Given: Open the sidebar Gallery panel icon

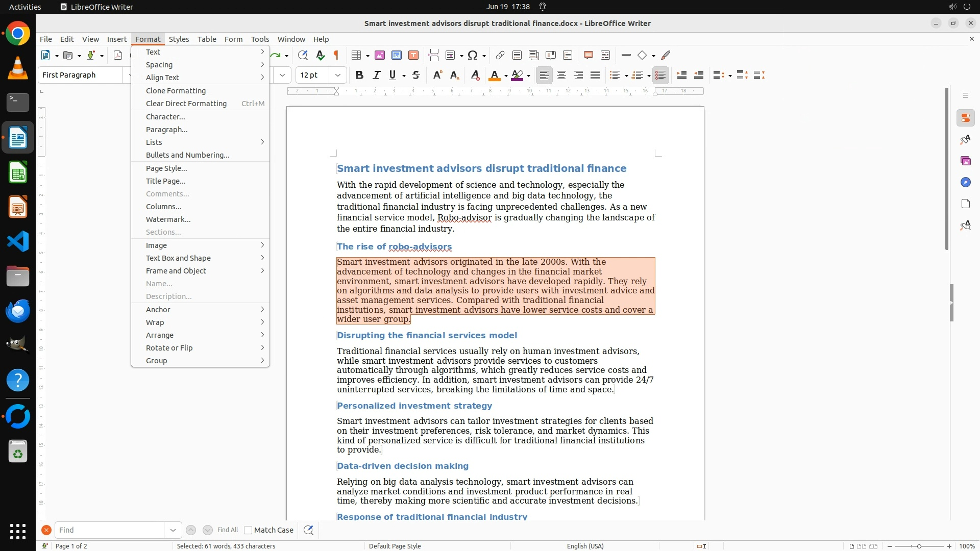Looking at the screenshot, I should (x=965, y=161).
